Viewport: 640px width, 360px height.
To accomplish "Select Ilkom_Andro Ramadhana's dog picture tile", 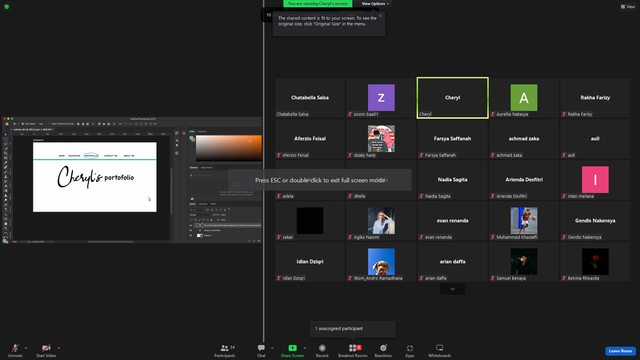I will click(x=381, y=262).
